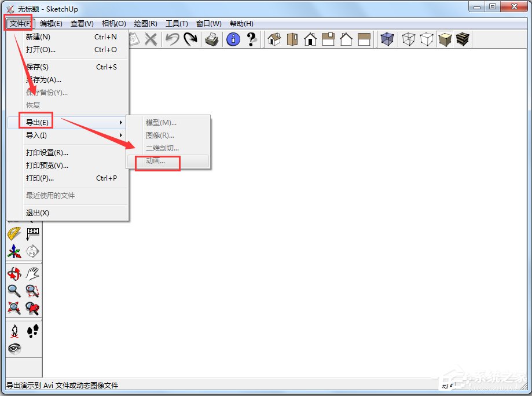
Task: Open the 绘图(R) menu
Action: click(x=145, y=23)
